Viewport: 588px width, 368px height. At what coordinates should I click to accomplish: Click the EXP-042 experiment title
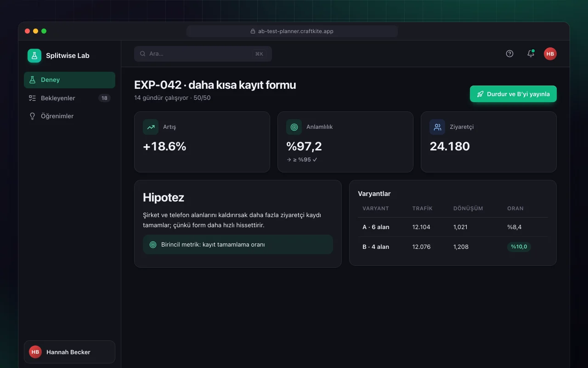tap(215, 85)
